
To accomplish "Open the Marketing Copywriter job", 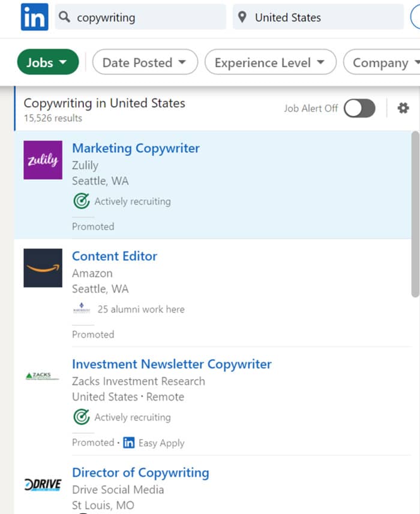I will pos(136,148).
